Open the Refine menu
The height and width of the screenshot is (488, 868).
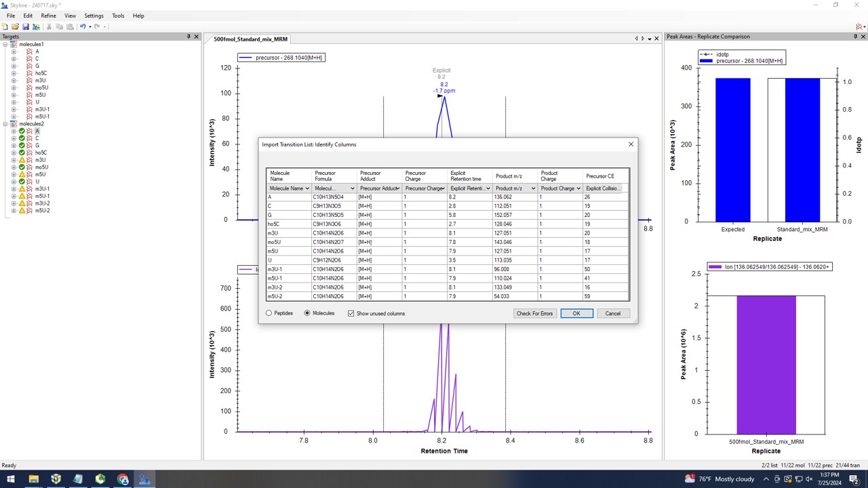tap(48, 16)
